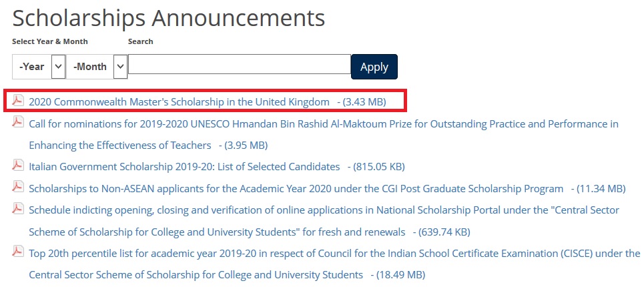Open 2020 Commonwealth Master's Scholarship link
Viewport: 644px width, 287px height.
[179, 101]
